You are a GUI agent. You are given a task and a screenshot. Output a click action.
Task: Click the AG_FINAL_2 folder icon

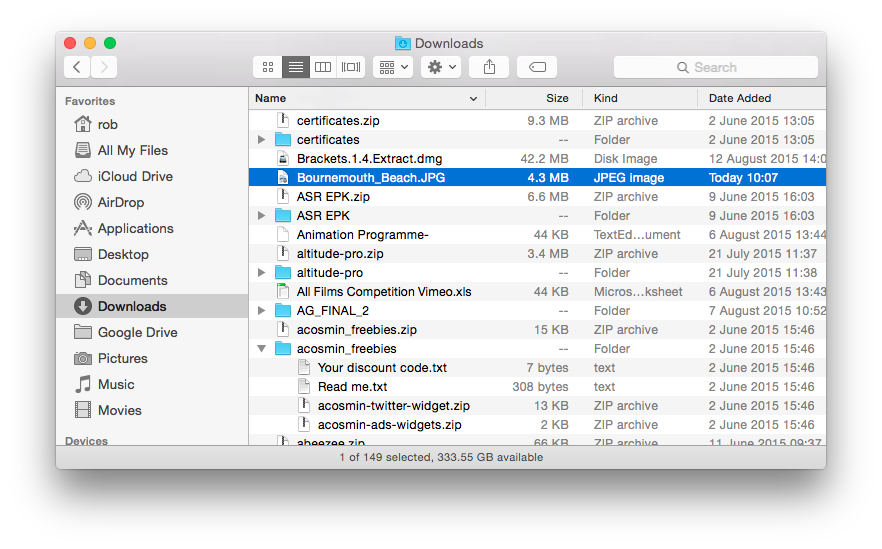point(283,310)
